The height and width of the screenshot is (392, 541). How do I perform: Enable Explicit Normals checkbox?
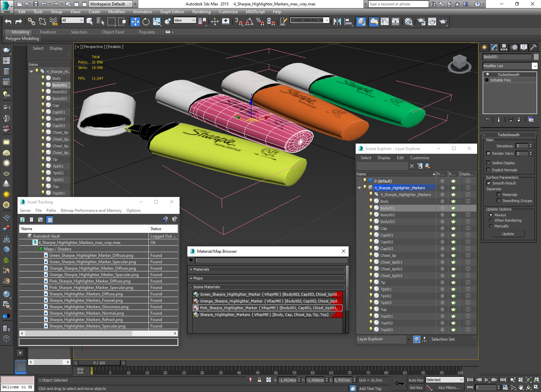(x=488, y=170)
